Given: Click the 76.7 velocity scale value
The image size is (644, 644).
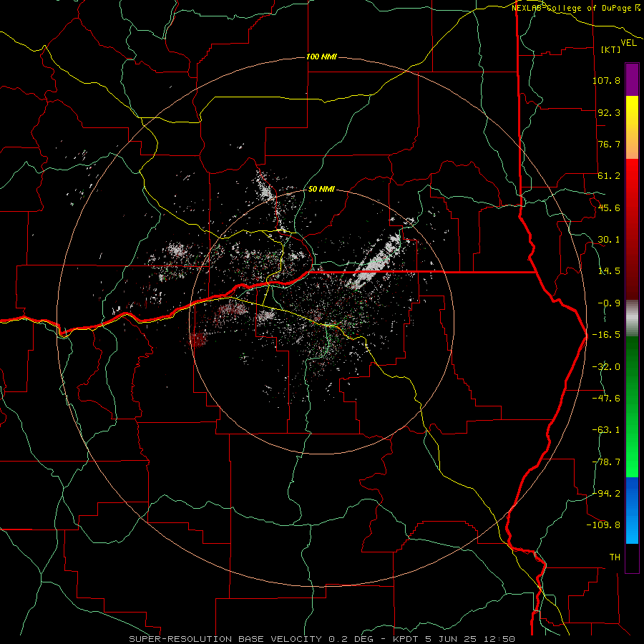Looking at the screenshot, I should pos(609,144).
